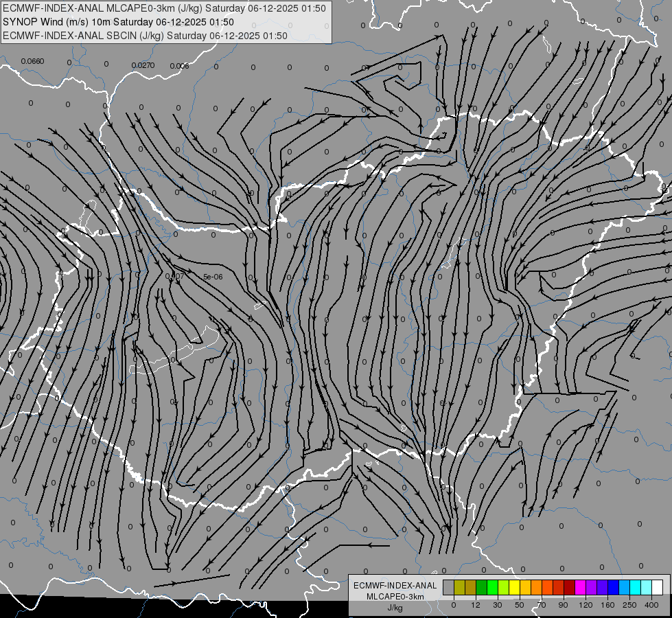The height and width of the screenshot is (618, 672).
Task: Select the magenta legend swatch
Action: coord(581,587)
